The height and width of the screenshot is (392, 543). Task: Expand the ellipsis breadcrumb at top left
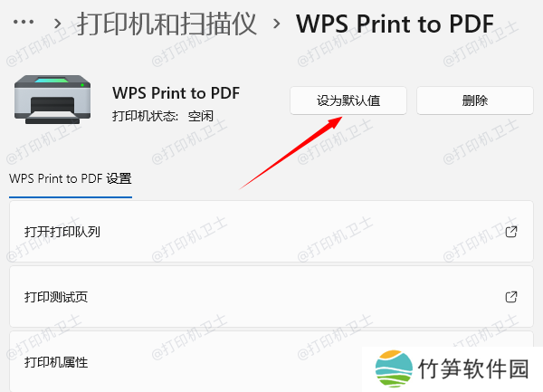click(x=24, y=22)
